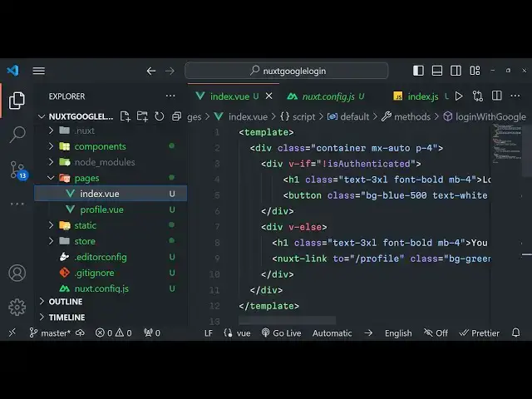
Task: Refresh the Explorer file tree
Action: [x=159, y=116]
